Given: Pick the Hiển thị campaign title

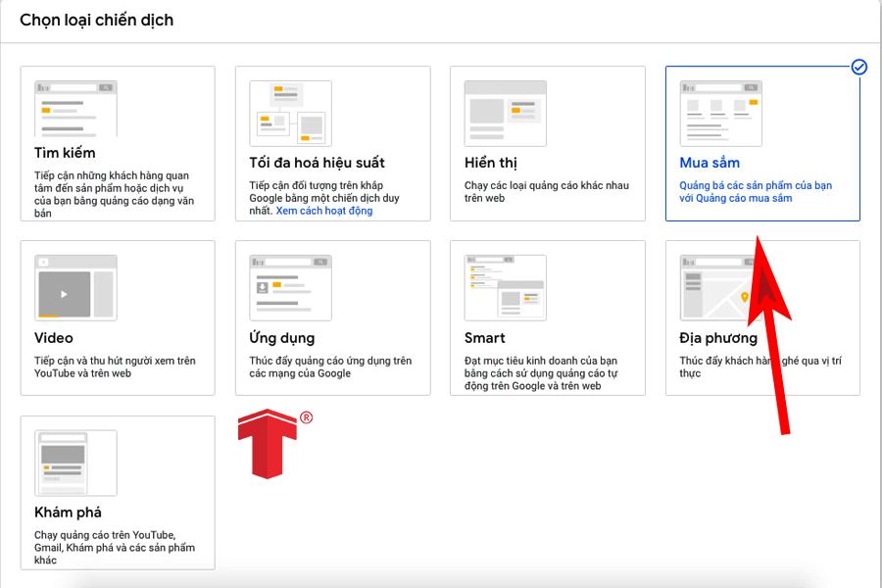Looking at the screenshot, I should point(491,163).
